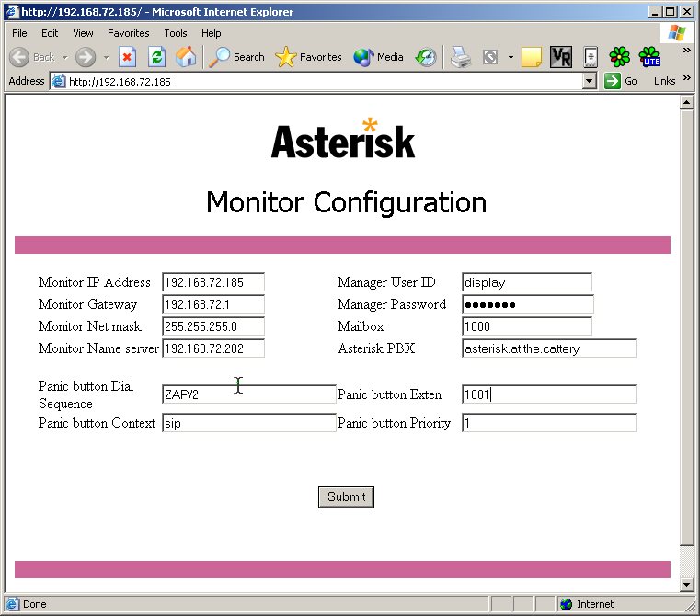This screenshot has height=616, width=700.
Task: Open the Help menu
Action: click(212, 33)
